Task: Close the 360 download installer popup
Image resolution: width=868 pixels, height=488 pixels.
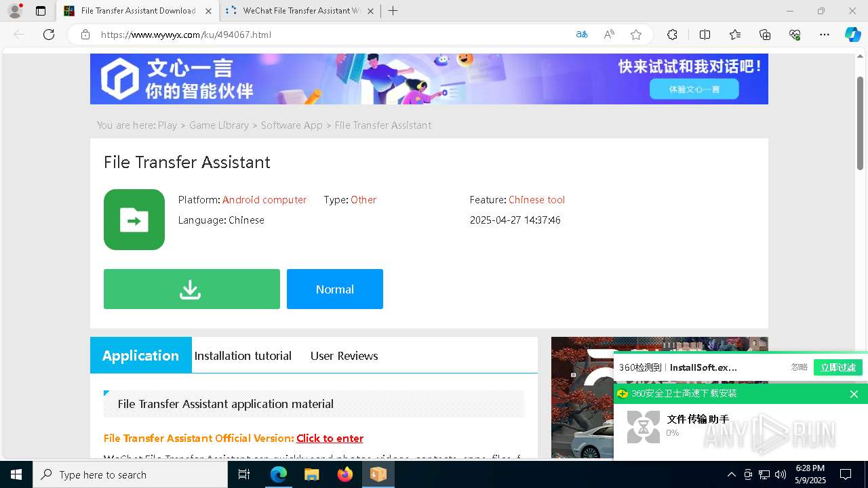Action: coord(854,394)
